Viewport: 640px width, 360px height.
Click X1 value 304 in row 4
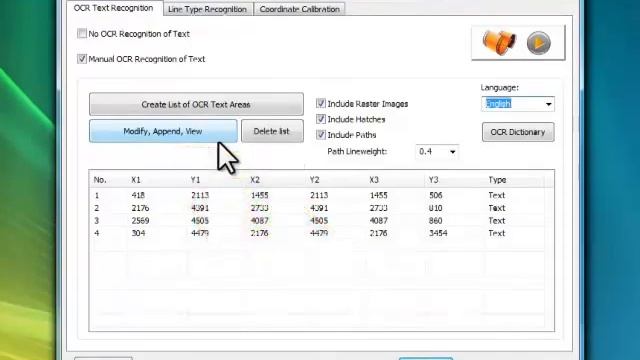[x=138, y=233]
